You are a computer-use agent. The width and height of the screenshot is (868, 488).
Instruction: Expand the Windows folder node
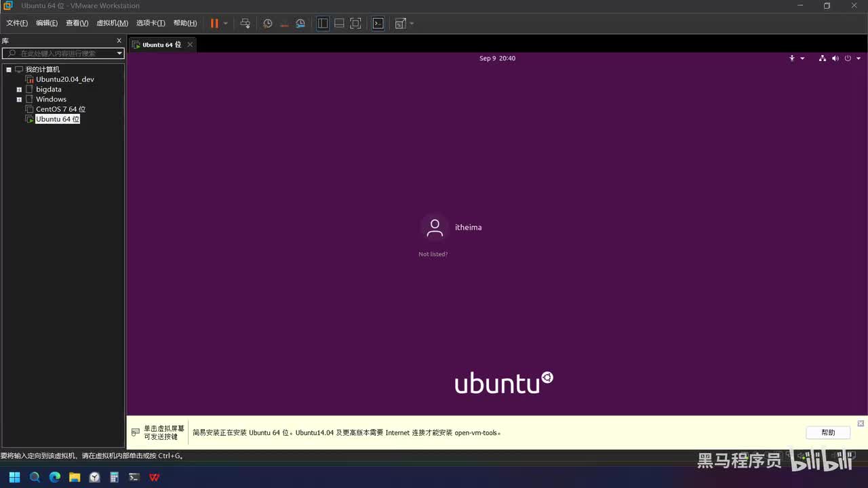19,100
